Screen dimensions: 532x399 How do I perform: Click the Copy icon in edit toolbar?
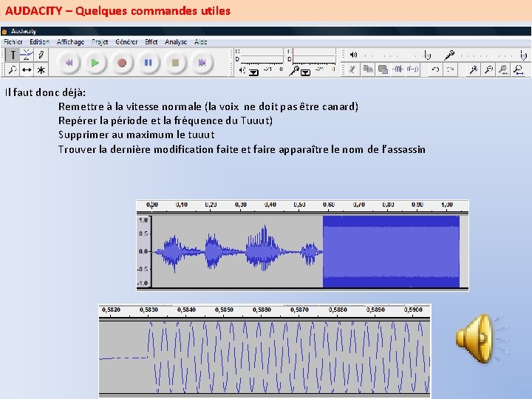pos(368,69)
